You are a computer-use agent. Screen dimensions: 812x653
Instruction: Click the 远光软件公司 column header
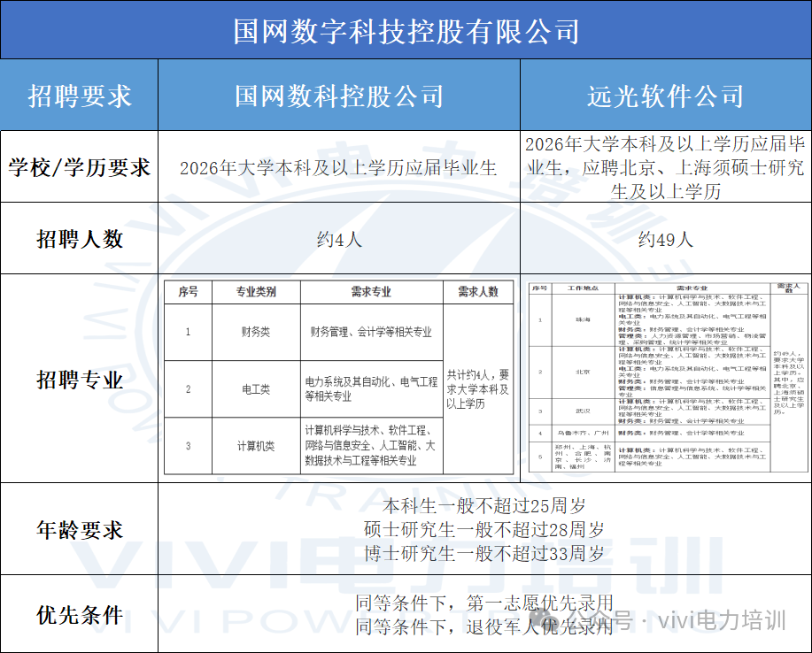[x=665, y=96]
